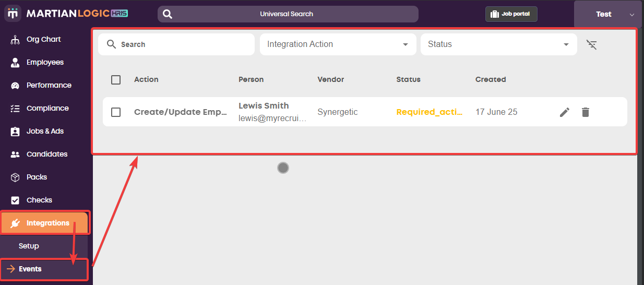Viewport: 644px width, 285px height.
Task: Click the Events arrow icon
Action: 10,269
